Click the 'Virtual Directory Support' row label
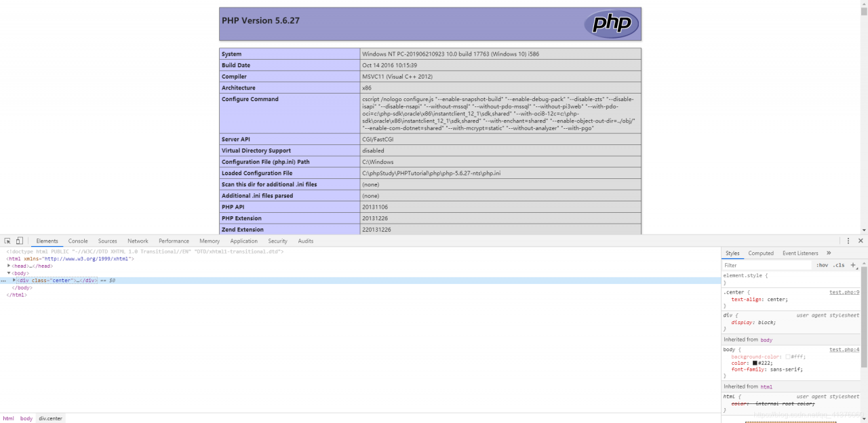868x423 pixels. click(x=256, y=150)
